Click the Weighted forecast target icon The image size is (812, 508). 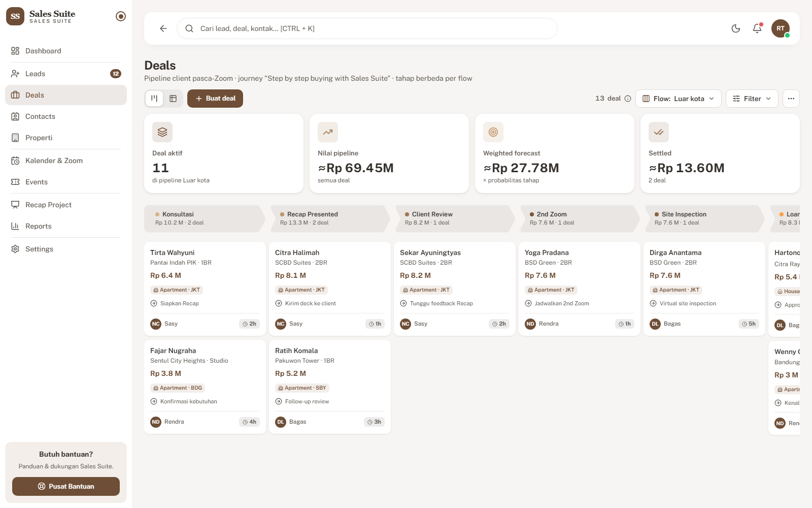click(x=493, y=132)
